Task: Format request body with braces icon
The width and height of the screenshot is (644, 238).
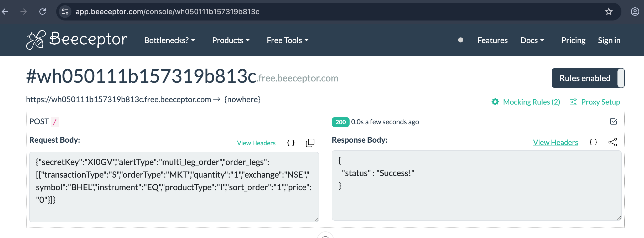Action: (x=291, y=143)
